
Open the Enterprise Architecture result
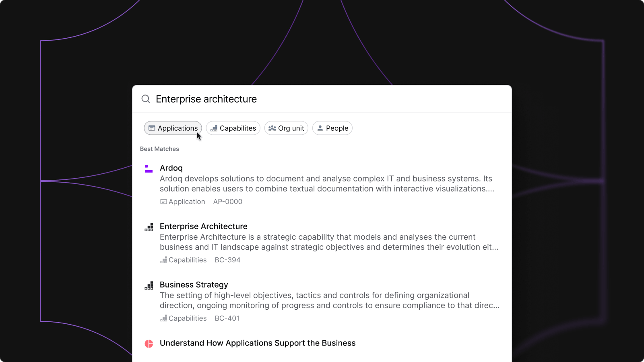point(203,226)
